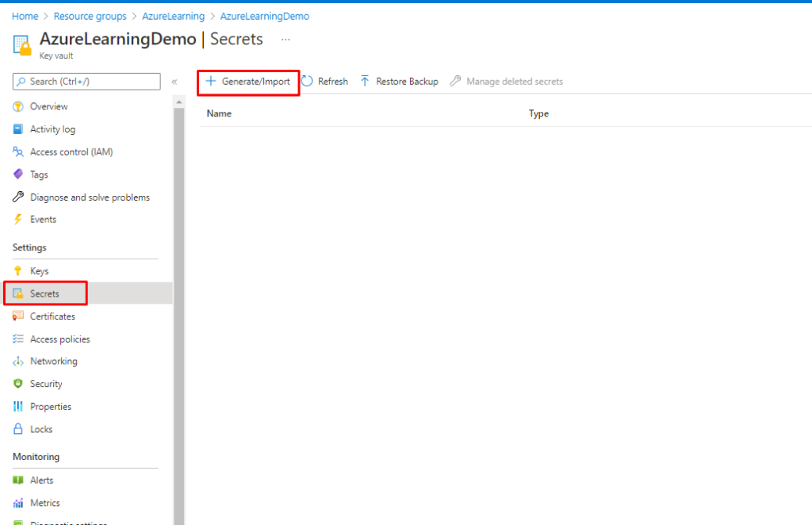This screenshot has height=525, width=812.
Task: Click the Access control (IAM) icon
Action: [18, 151]
